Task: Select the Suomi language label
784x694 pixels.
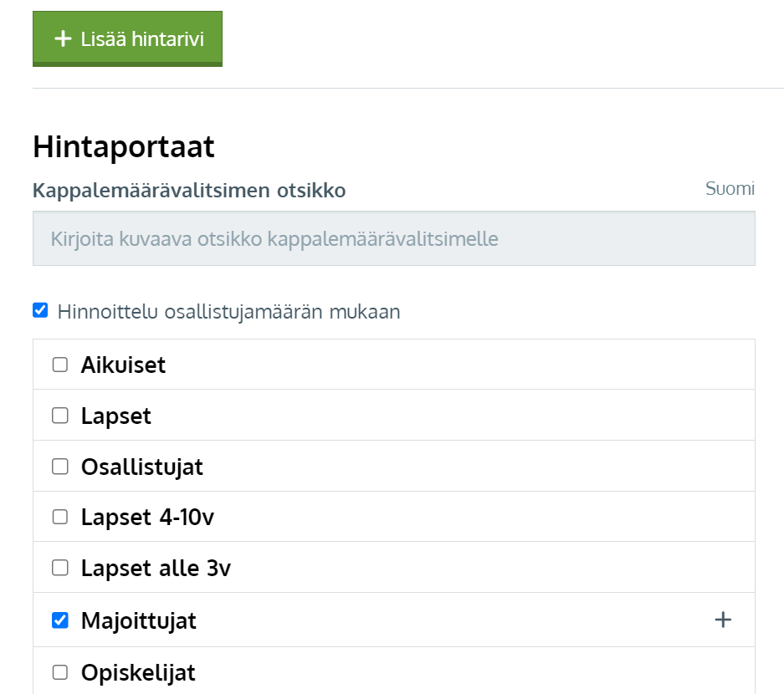Action: point(730,189)
